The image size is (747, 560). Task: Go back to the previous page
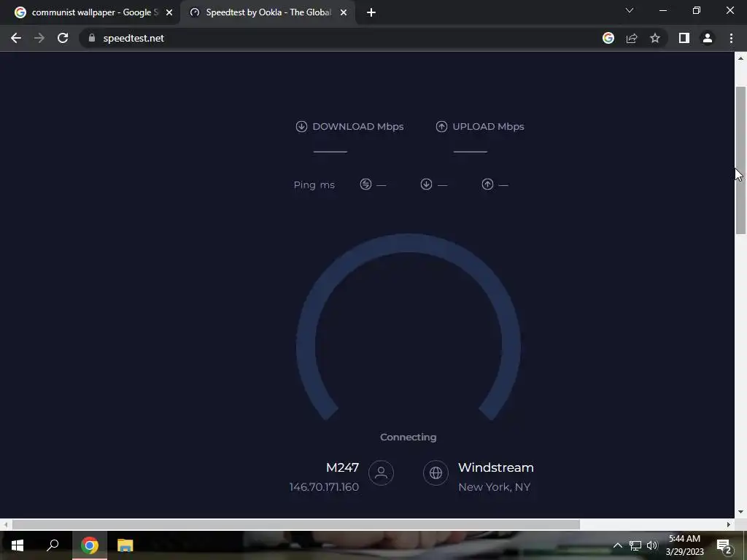pyautogui.click(x=16, y=38)
